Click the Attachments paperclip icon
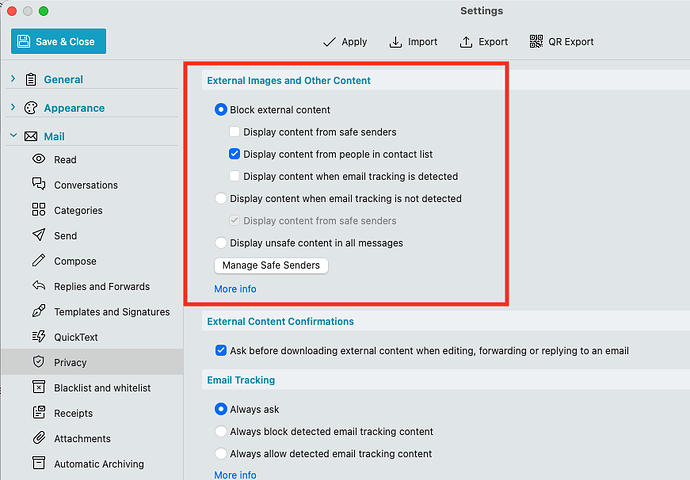The height and width of the screenshot is (480, 690). pos(39,438)
